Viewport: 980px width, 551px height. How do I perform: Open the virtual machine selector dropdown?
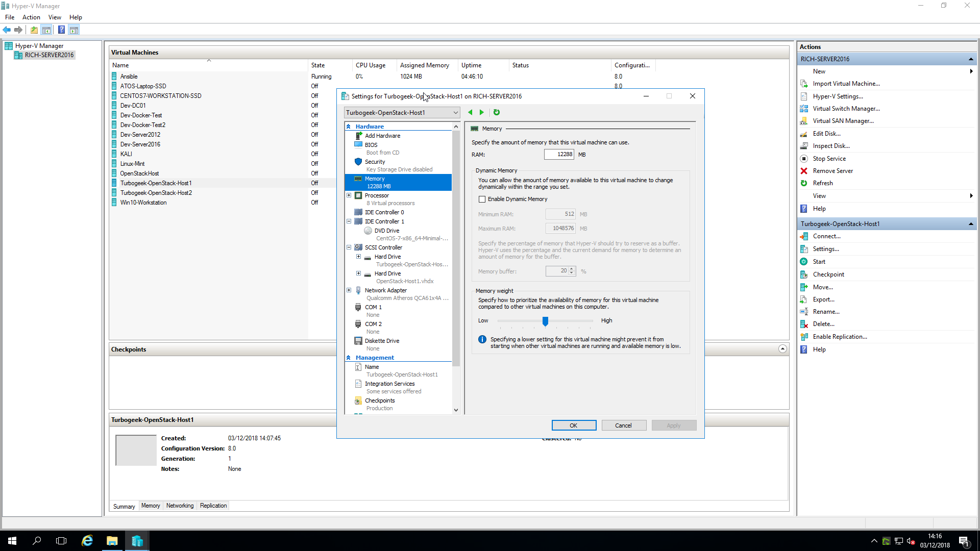point(402,113)
